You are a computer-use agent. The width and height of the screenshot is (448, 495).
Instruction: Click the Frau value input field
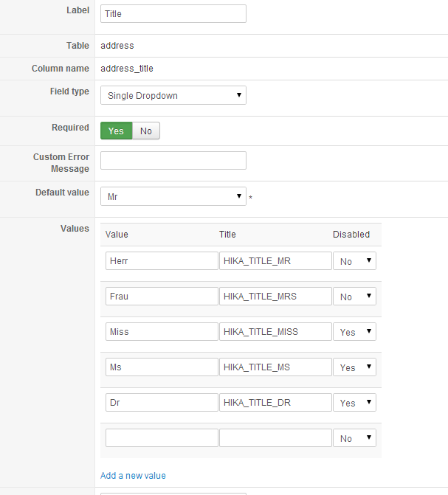point(162,297)
